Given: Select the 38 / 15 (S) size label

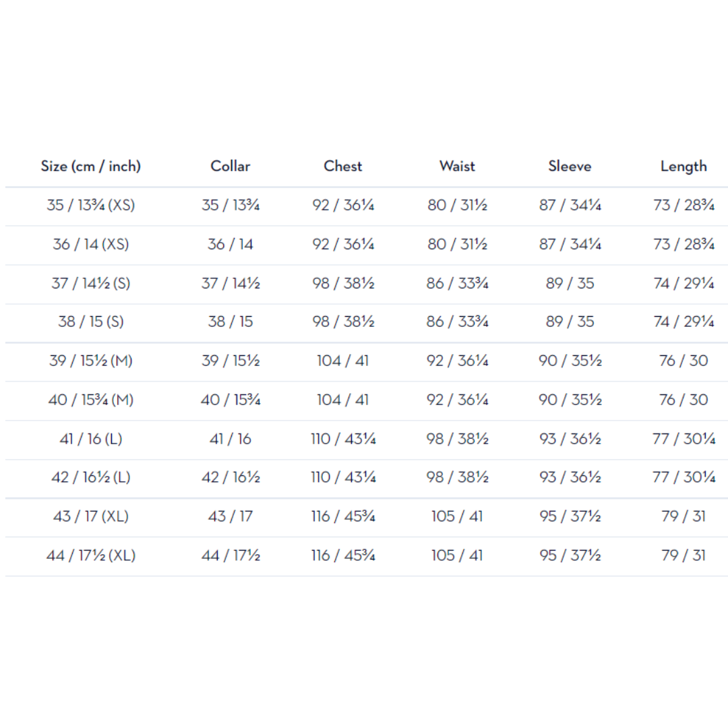Looking at the screenshot, I should tap(91, 322).
